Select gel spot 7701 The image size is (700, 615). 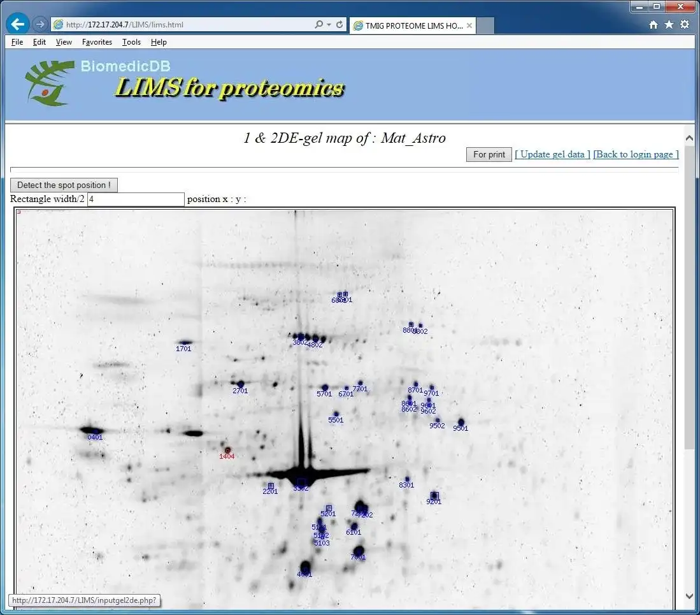tap(361, 383)
